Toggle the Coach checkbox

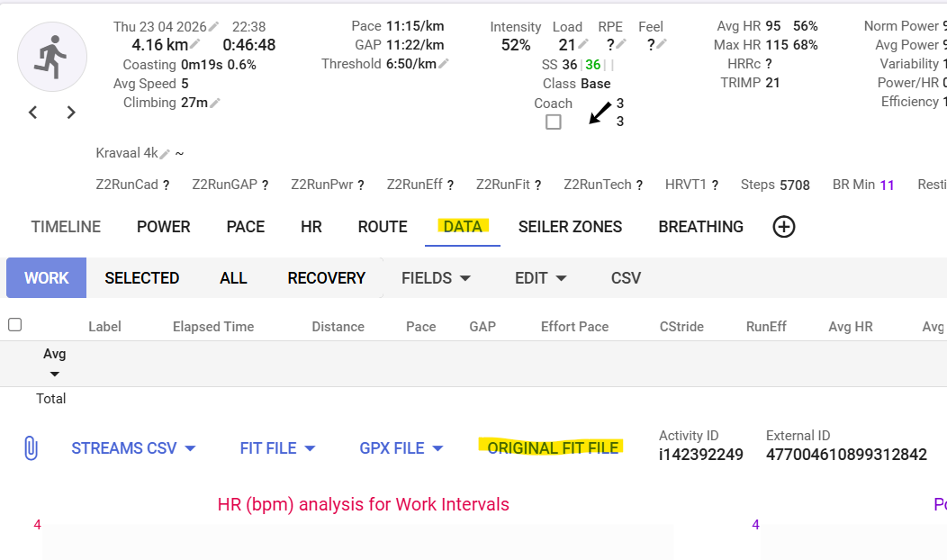tap(554, 122)
